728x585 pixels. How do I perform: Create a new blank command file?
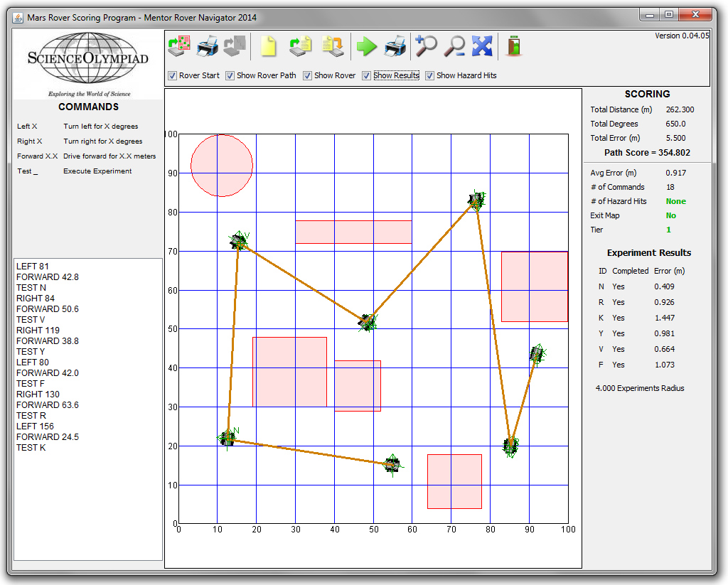(x=268, y=47)
